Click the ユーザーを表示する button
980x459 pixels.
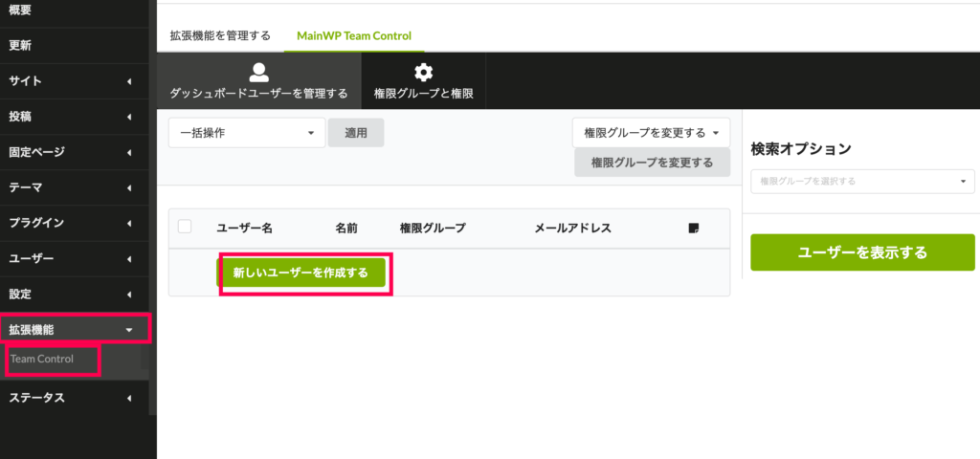point(862,252)
